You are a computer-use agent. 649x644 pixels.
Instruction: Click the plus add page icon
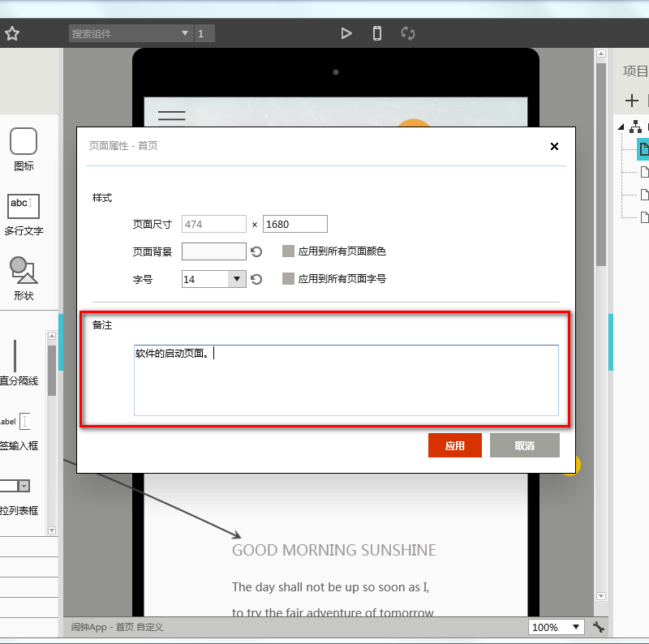coord(632,101)
